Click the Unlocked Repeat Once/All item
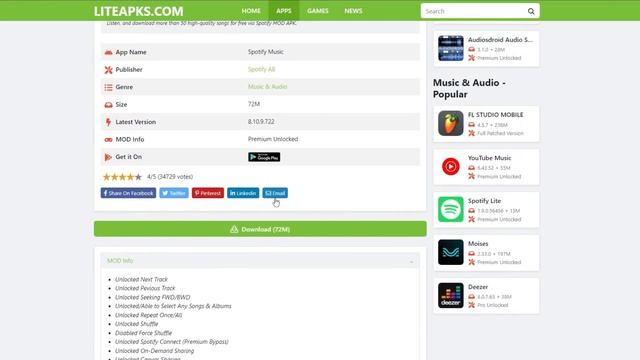This screenshot has height=360, width=640. click(149, 315)
